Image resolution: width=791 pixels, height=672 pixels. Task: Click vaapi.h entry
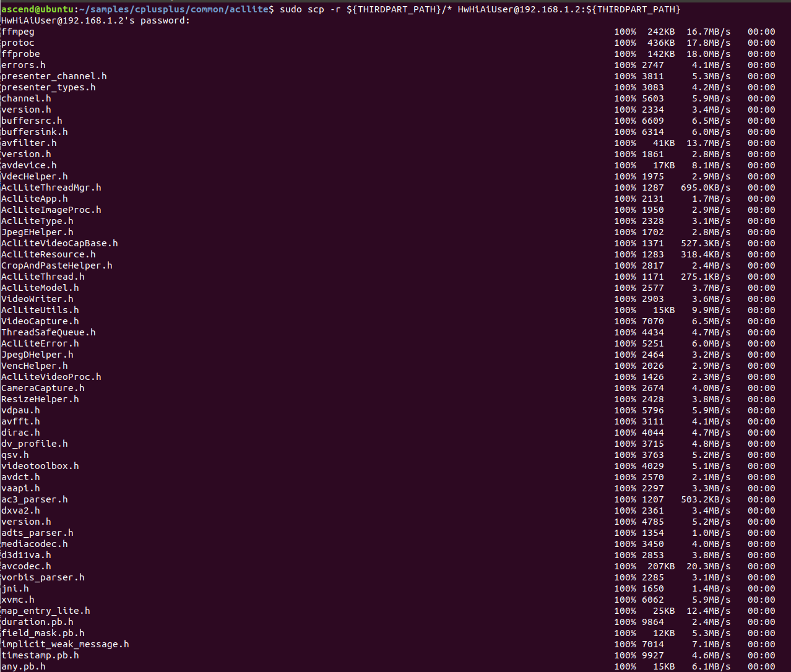[20, 488]
